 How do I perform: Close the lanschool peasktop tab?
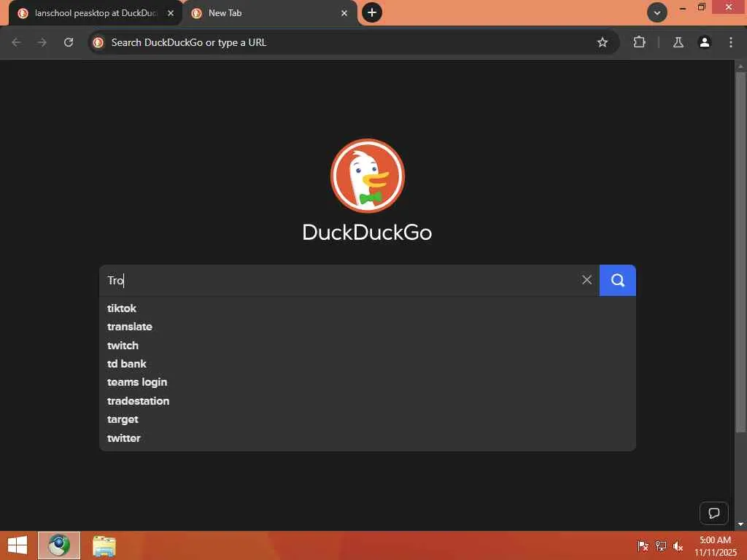[171, 13]
